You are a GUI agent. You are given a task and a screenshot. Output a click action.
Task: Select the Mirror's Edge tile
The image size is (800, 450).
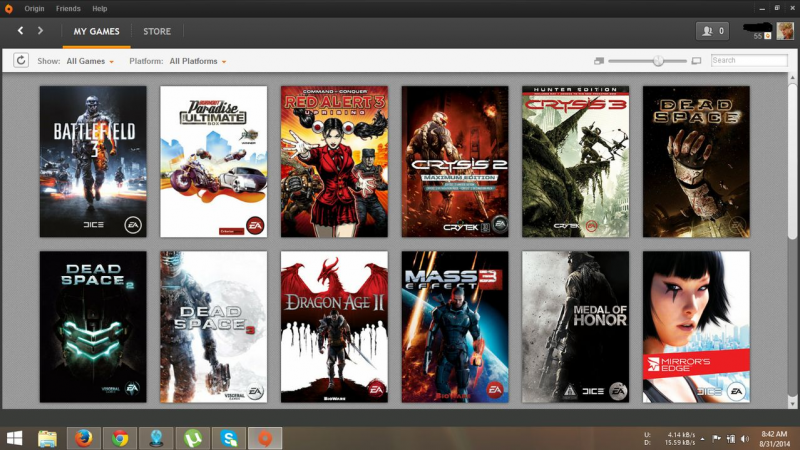pos(696,327)
